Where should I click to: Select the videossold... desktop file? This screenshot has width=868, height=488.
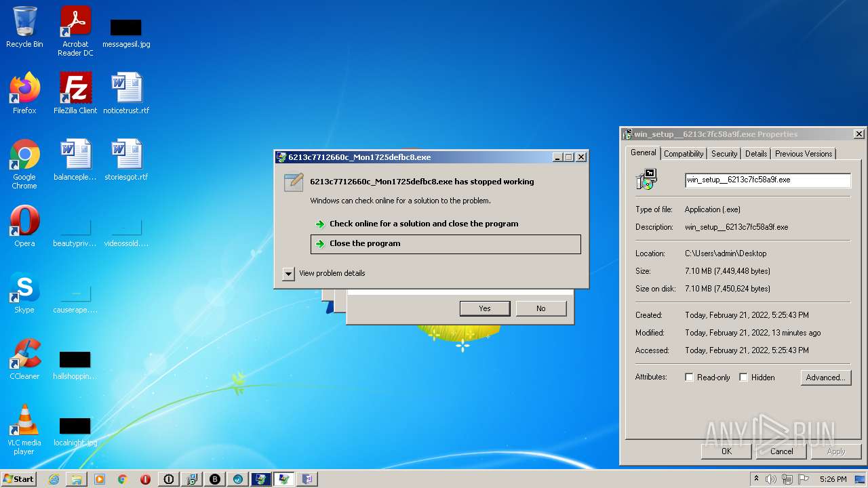126,233
